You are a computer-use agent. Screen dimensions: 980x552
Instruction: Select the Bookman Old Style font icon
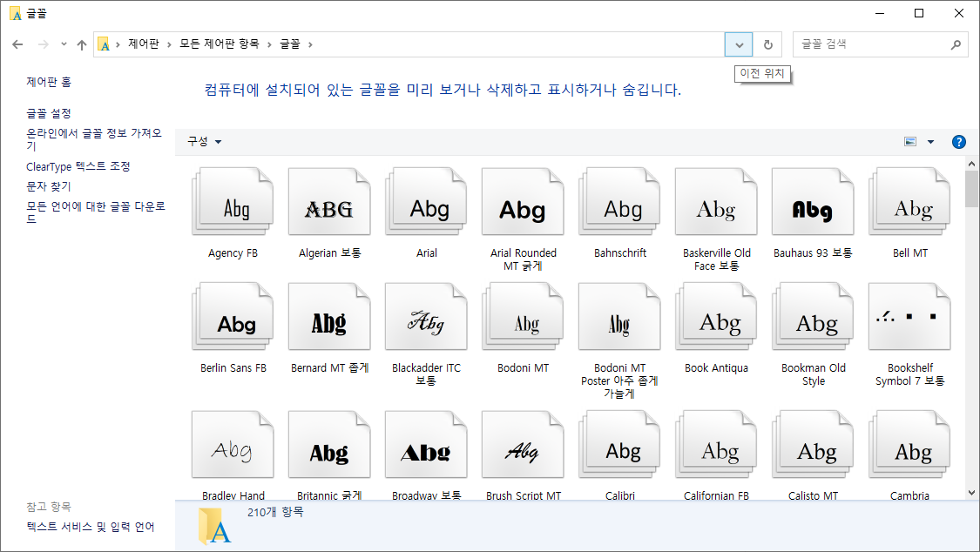coord(813,317)
